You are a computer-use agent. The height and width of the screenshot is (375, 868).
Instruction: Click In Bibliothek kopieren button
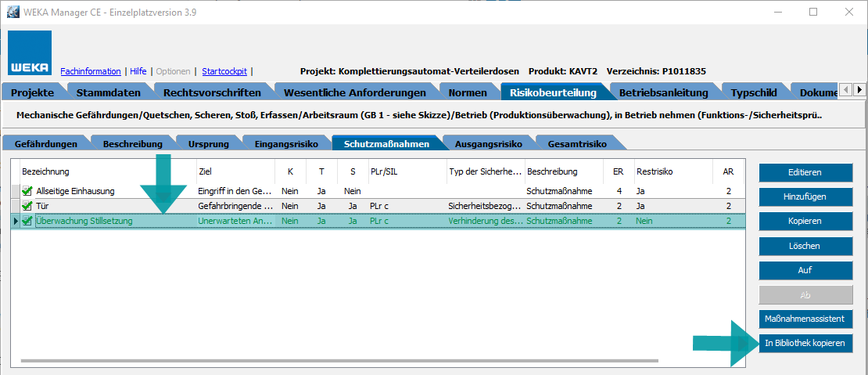point(805,343)
